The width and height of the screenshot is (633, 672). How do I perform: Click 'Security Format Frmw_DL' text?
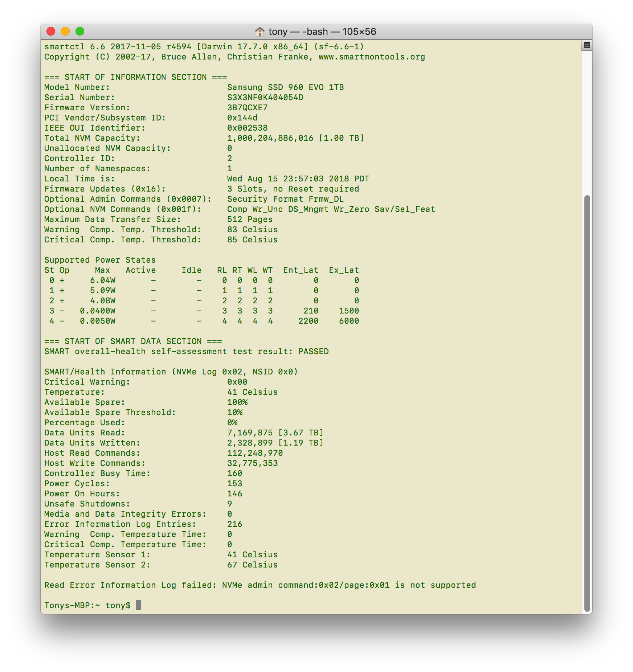(285, 199)
